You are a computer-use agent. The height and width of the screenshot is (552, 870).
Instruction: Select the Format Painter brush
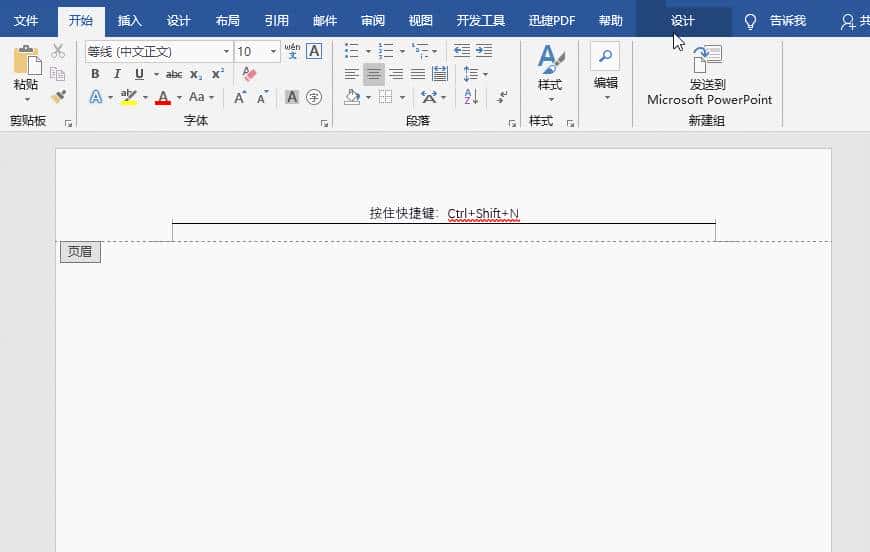(58, 97)
